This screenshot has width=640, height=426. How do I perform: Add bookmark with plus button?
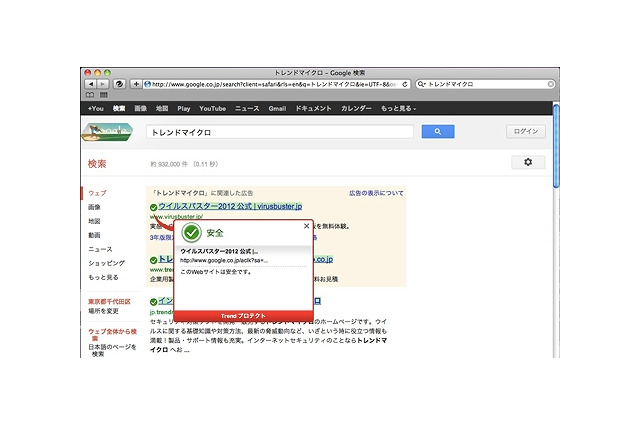pyautogui.click(x=136, y=84)
